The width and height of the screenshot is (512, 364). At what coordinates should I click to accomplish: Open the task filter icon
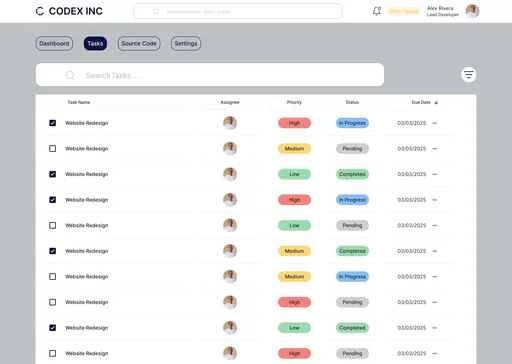pyautogui.click(x=468, y=74)
